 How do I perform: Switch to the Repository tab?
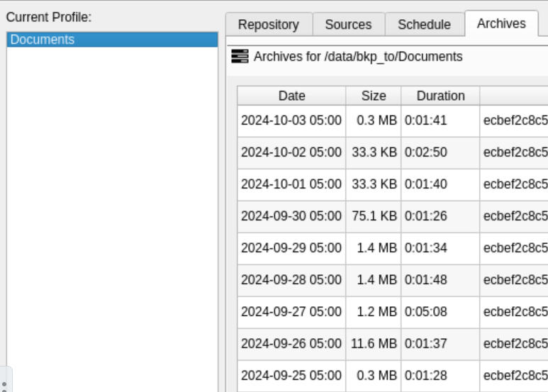tap(269, 25)
